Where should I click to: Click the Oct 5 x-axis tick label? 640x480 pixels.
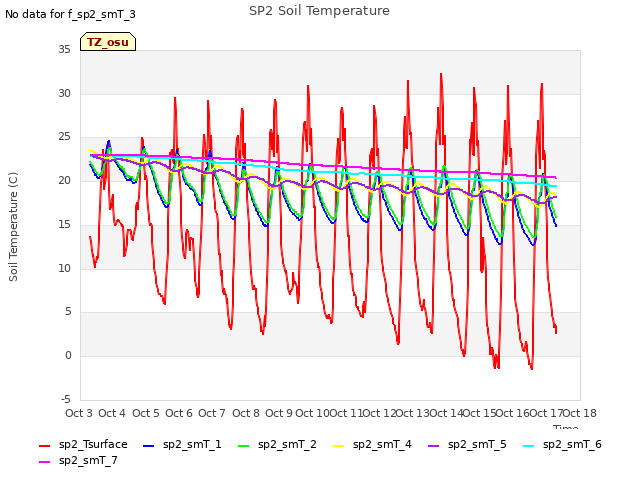point(146,413)
